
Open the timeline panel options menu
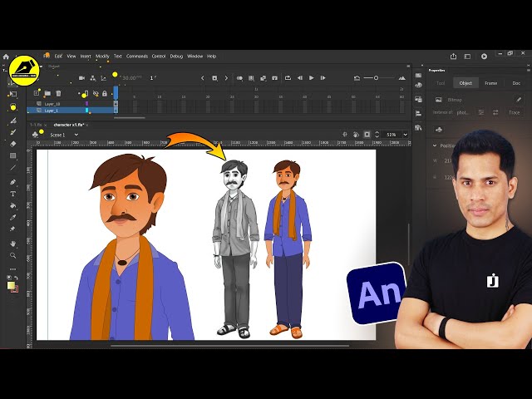[408, 66]
